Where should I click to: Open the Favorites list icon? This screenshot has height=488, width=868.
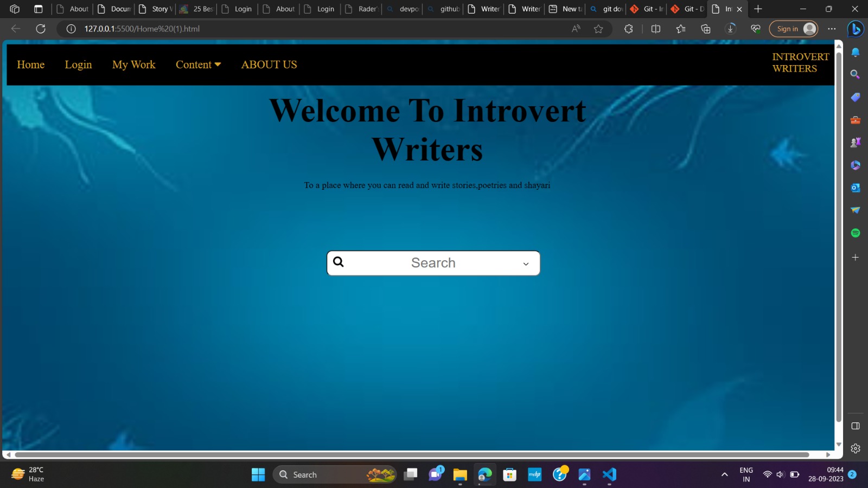[681, 29]
